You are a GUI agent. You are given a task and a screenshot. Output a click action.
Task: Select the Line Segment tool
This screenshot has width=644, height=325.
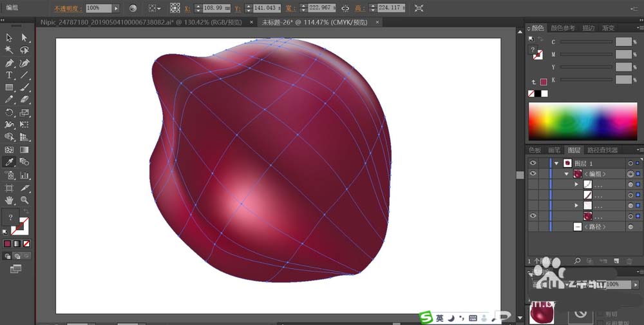[x=24, y=75]
